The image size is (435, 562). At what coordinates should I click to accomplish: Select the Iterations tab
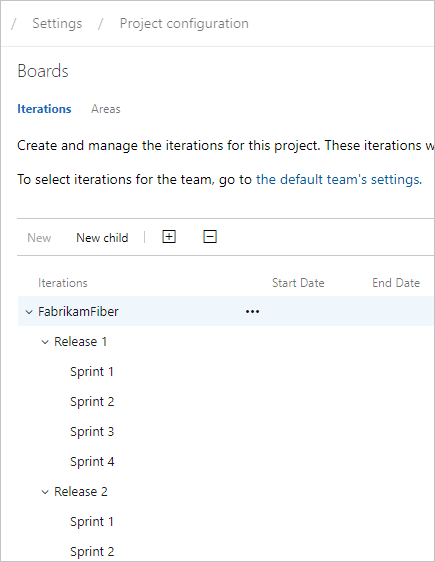pyautogui.click(x=44, y=109)
